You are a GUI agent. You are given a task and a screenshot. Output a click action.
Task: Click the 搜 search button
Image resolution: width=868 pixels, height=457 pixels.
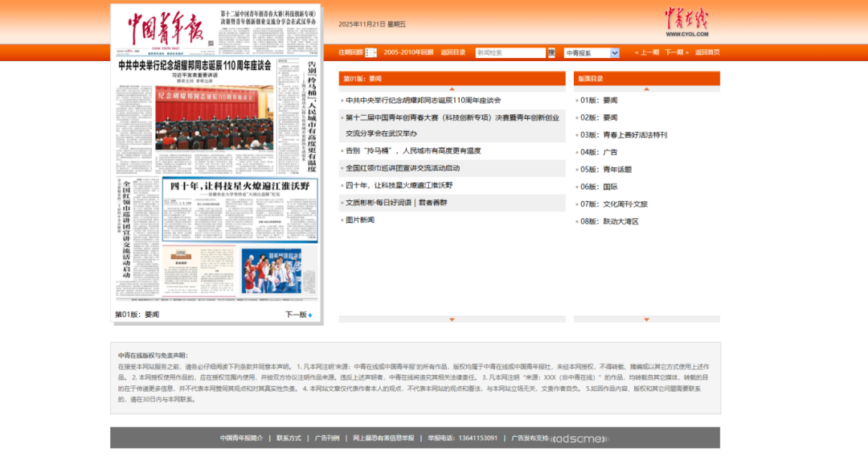point(551,52)
